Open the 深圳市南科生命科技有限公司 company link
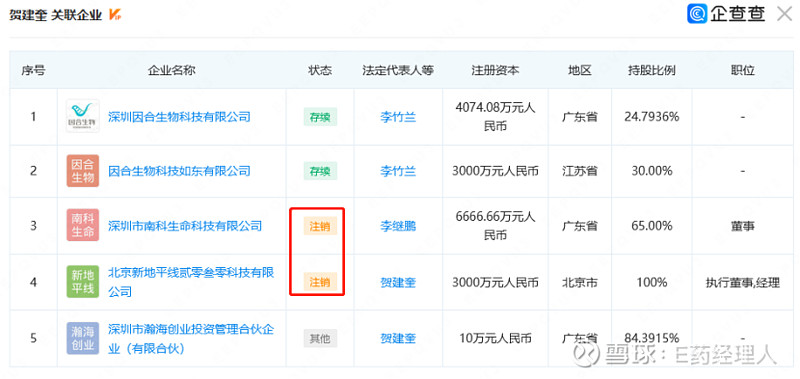This screenshot has height=379, width=800. click(185, 225)
